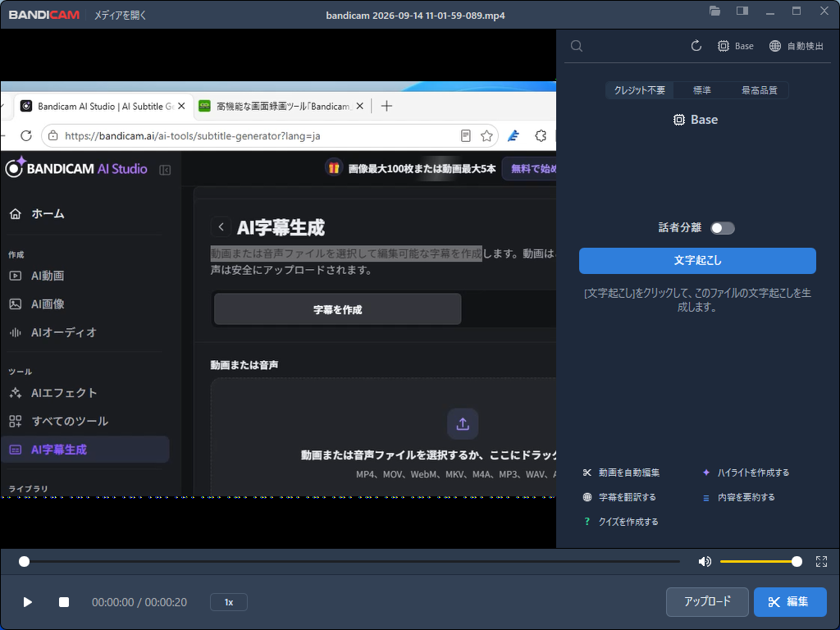The width and height of the screenshot is (840, 630).
Task: Stop video playback
Action: coord(64,602)
